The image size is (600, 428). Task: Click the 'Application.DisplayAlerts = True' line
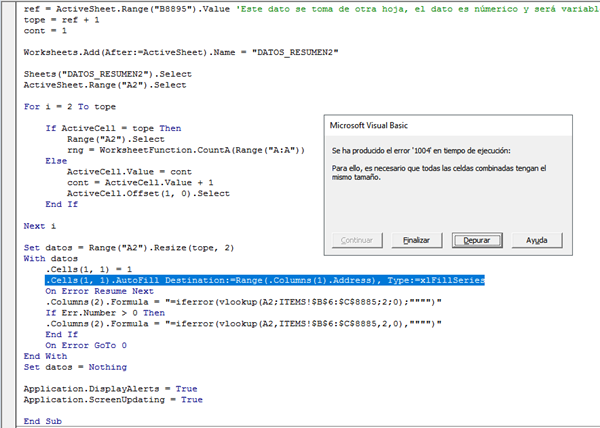click(111, 389)
